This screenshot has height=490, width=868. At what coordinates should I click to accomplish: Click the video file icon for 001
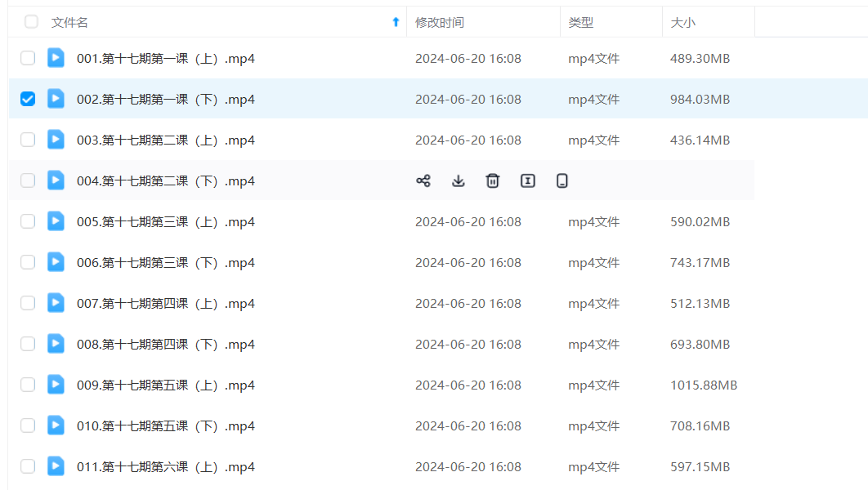(x=56, y=58)
